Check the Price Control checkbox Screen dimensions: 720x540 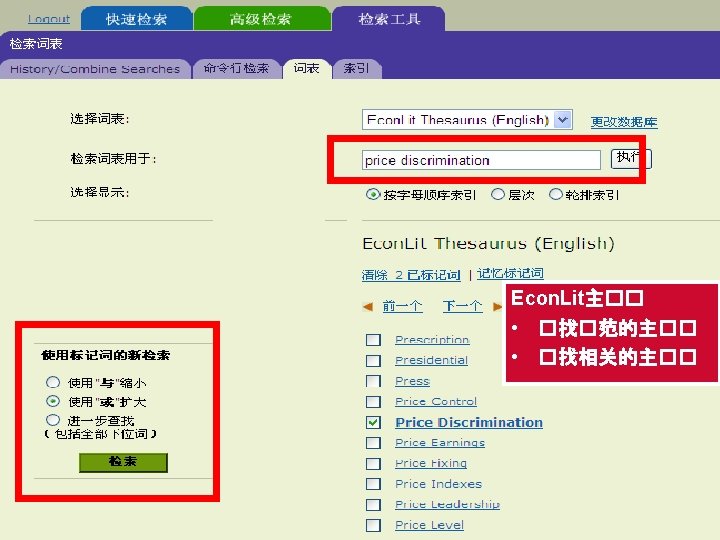click(x=373, y=402)
